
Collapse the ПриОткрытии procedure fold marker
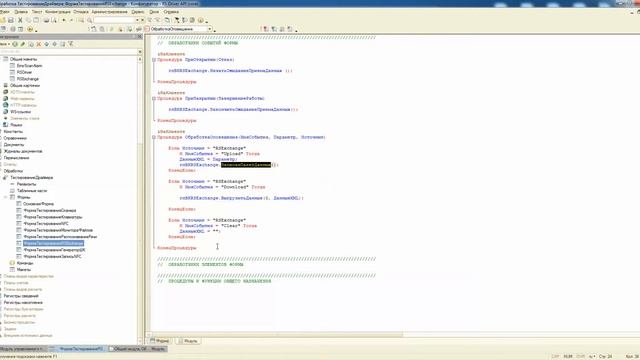pos(154,60)
